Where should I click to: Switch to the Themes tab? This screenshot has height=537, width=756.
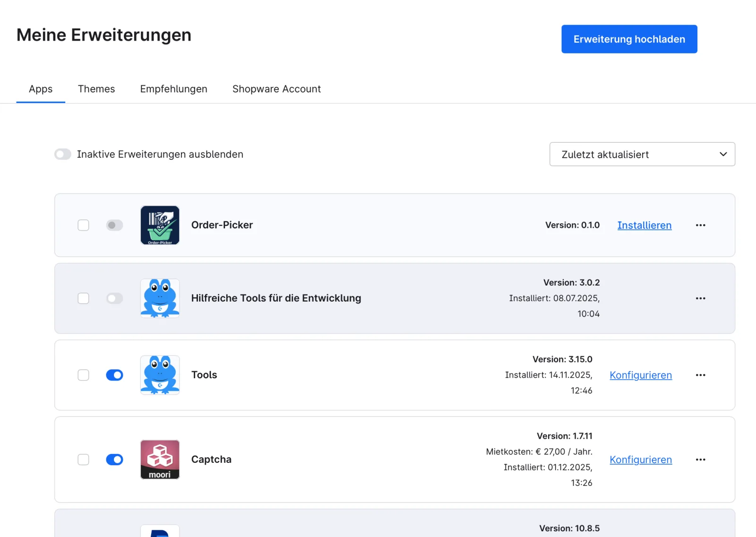pos(96,89)
